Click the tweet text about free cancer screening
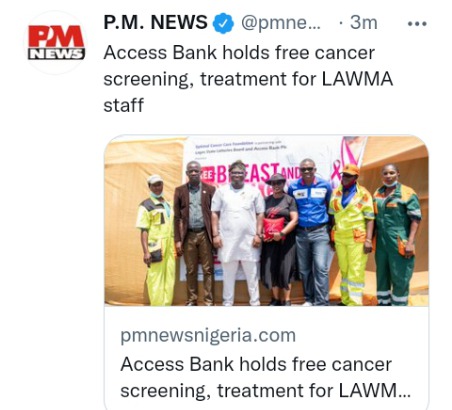The width and height of the screenshot is (452, 410). [x=248, y=79]
